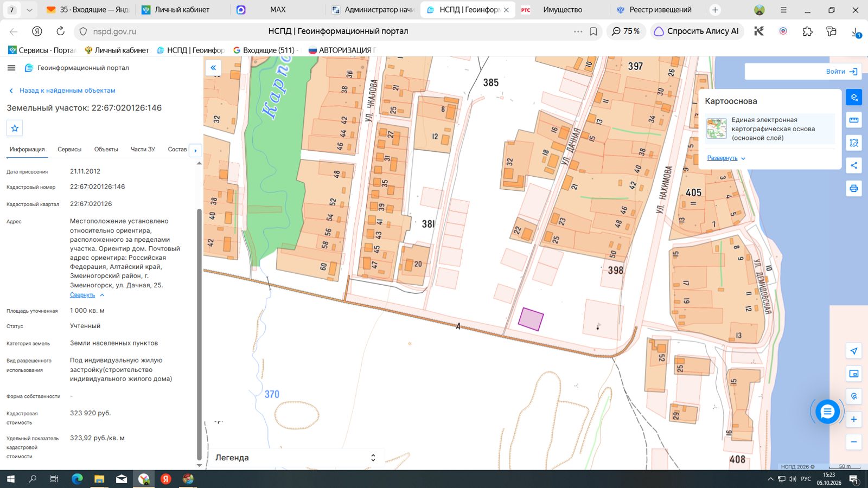The image size is (868, 488).
Task: Click the Войти login button
Action: tap(841, 72)
